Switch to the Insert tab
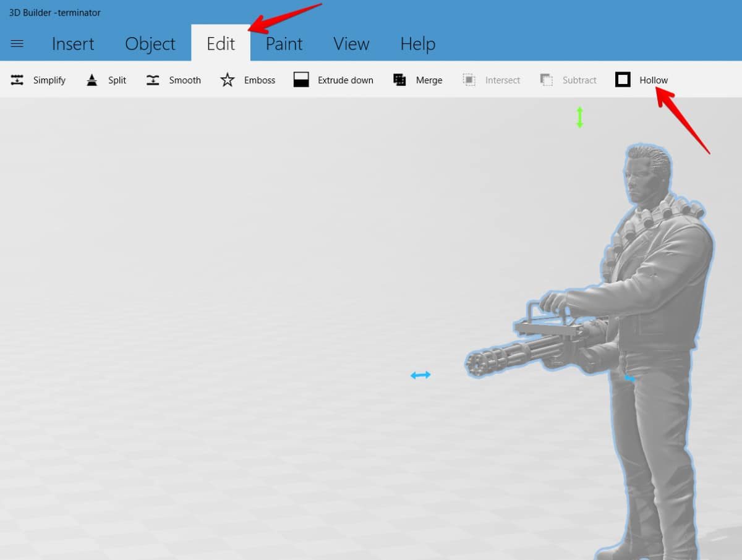 point(73,44)
